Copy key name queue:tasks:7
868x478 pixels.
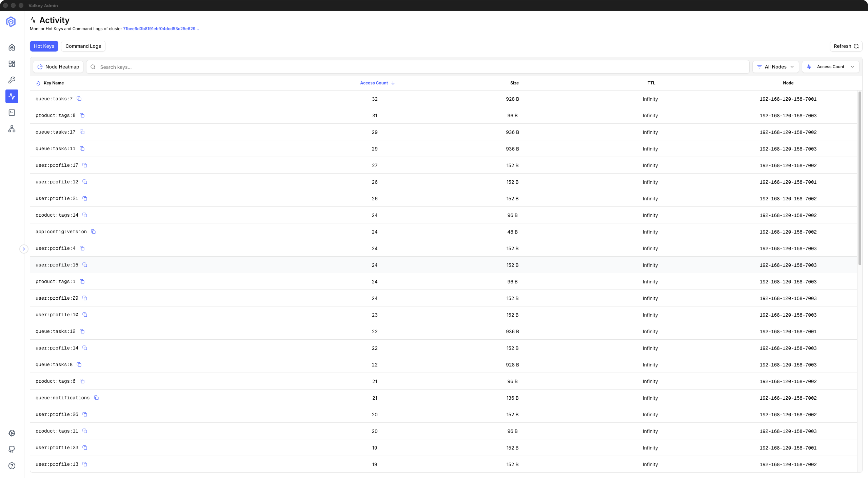tap(79, 99)
